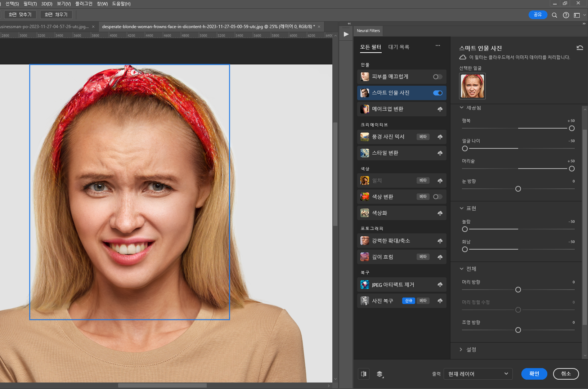
Task: Download the 스타일 변환 filter
Action: coord(440,153)
